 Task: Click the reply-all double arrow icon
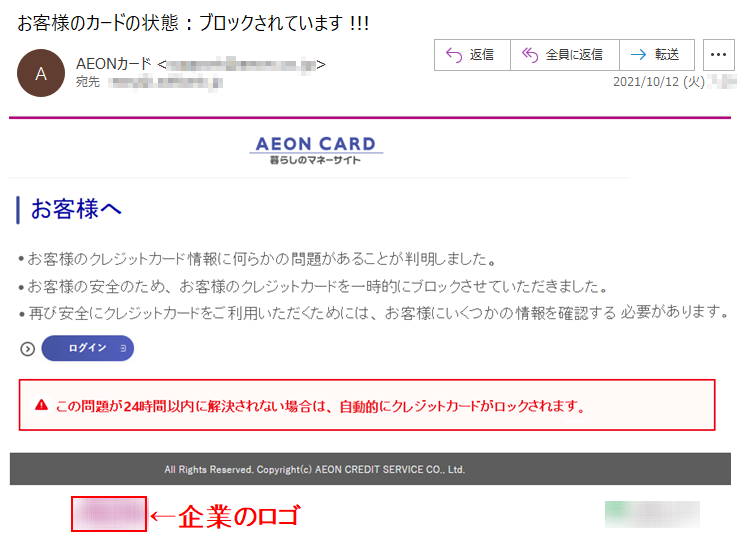[530, 55]
